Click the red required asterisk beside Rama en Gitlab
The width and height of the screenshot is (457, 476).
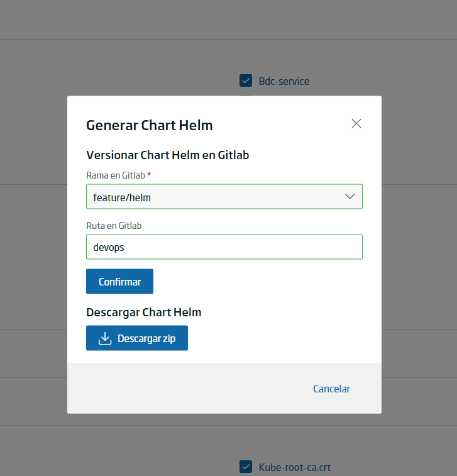click(x=149, y=174)
